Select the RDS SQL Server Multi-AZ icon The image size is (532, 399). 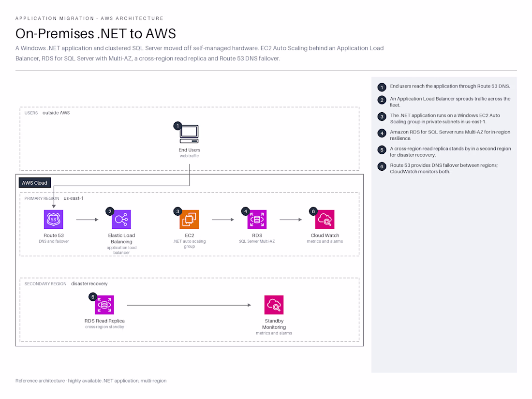257,220
